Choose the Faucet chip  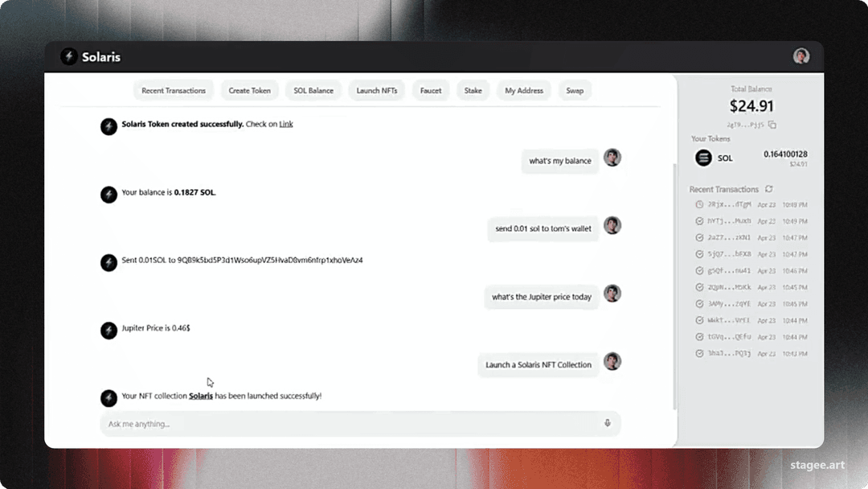point(431,91)
